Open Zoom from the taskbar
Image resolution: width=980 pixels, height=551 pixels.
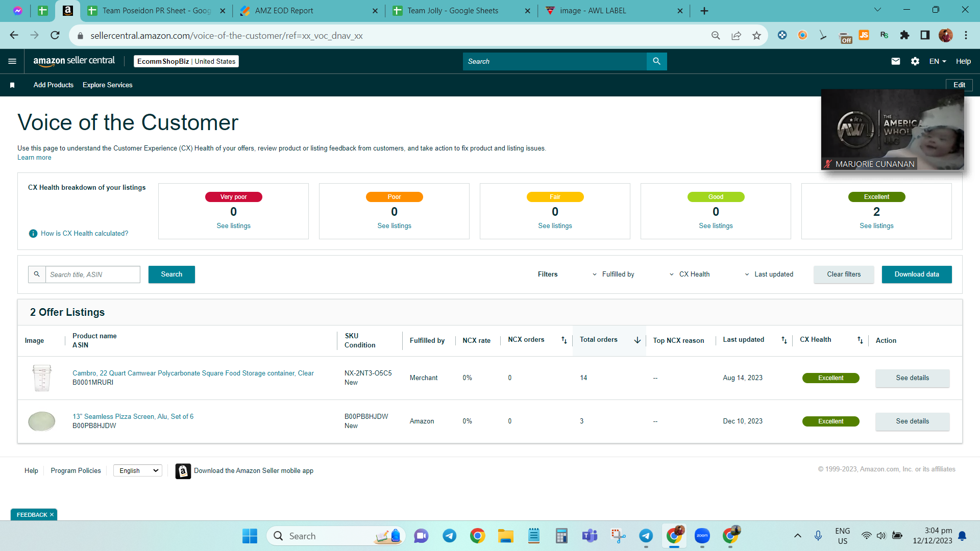[702, 536]
